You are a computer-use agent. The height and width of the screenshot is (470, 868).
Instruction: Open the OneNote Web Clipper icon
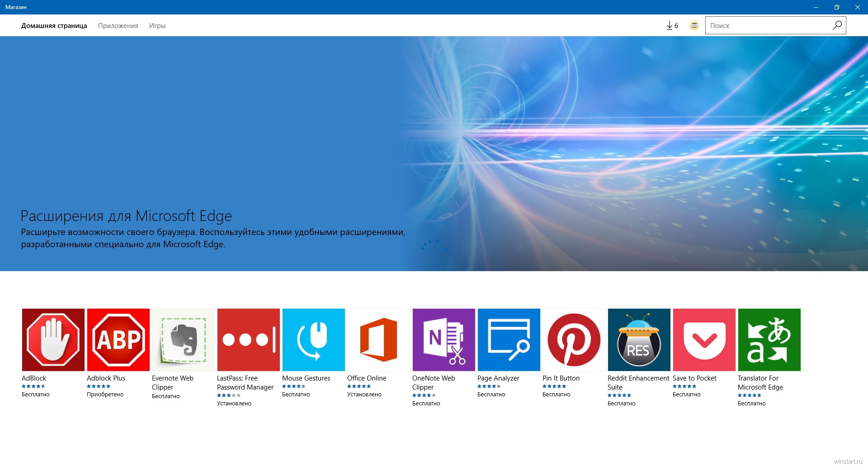pyautogui.click(x=443, y=340)
